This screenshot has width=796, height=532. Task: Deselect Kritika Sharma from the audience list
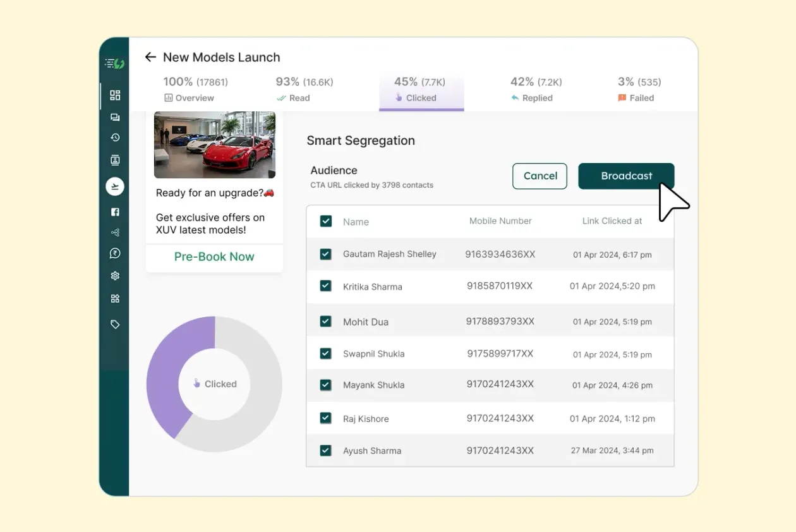coord(325,286)
